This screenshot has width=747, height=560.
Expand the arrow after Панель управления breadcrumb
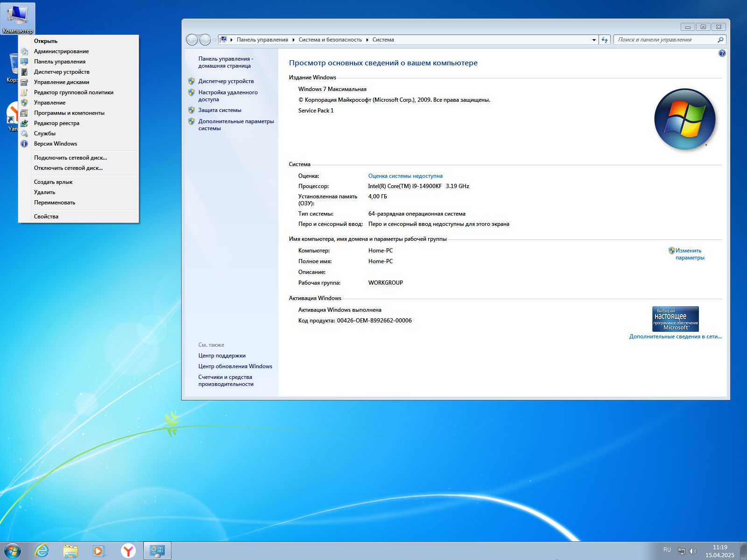[x=293, y=40]
